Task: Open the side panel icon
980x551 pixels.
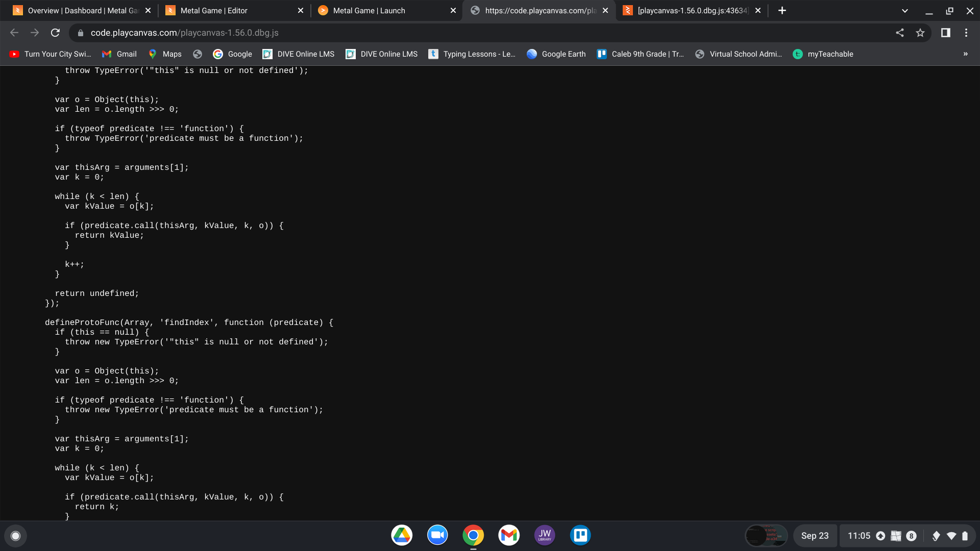Action: coord(945,33)
